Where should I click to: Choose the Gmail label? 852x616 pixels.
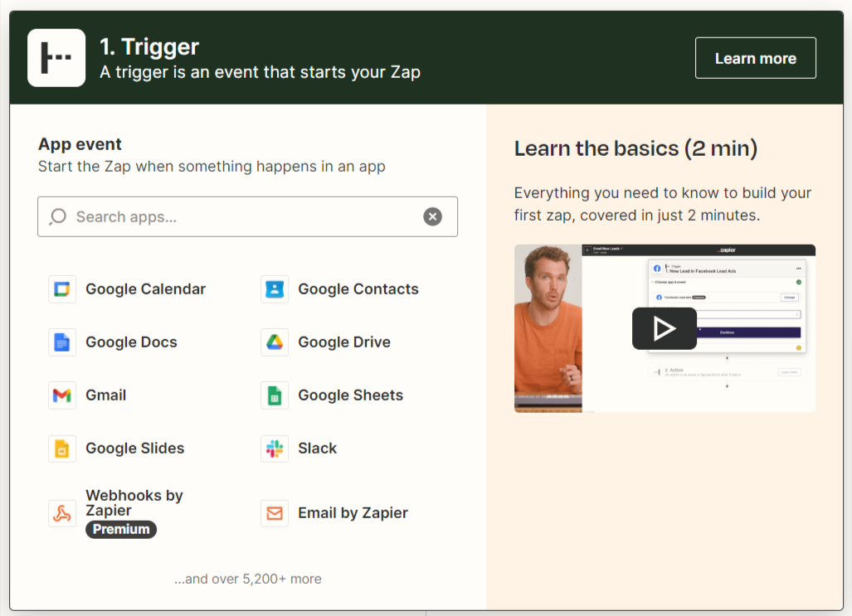[x=106, y=395]
